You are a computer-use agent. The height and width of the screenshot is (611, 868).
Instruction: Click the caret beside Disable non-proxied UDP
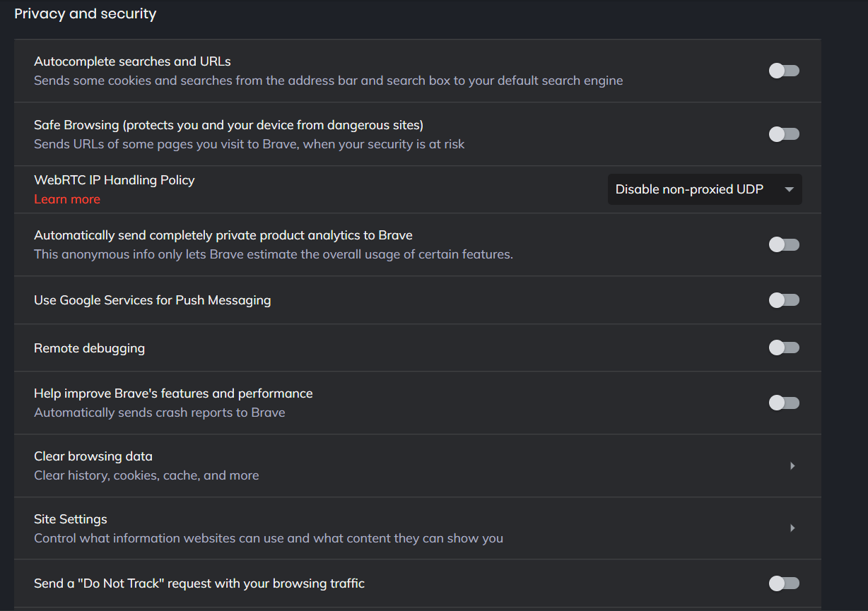tap(790, 189)
